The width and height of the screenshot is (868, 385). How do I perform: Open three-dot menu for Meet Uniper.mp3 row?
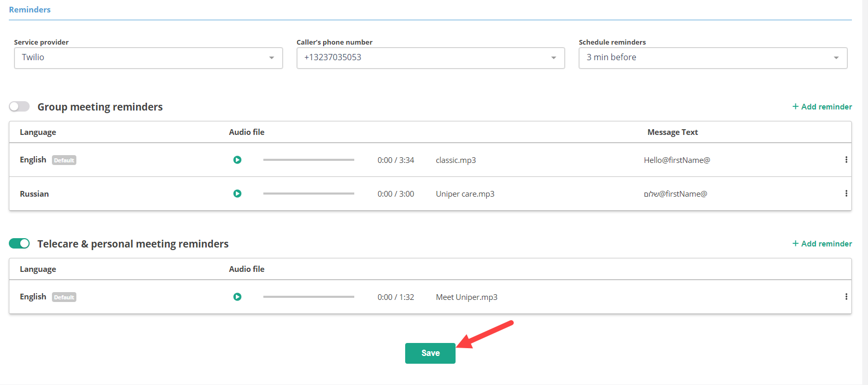pos(846,297)
